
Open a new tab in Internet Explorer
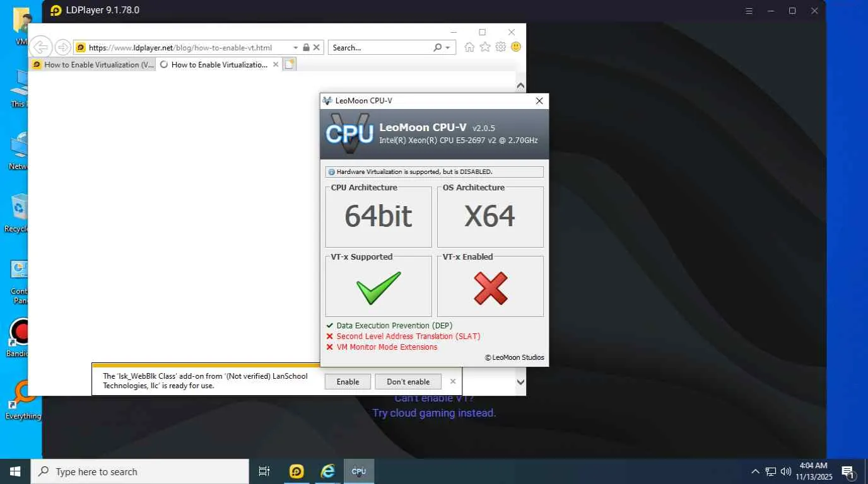click(x=290, y=64)
